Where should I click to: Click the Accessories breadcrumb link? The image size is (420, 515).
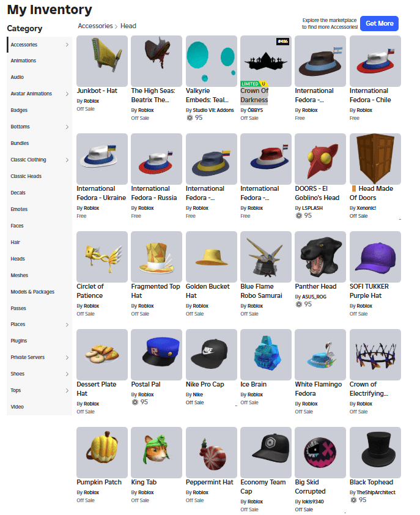tap(95, 26)
